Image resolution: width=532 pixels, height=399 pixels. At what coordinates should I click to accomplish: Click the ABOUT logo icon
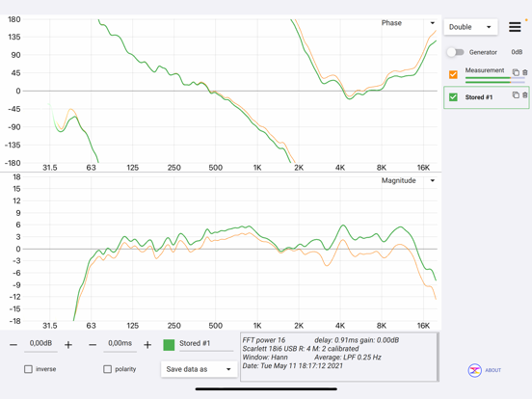(475, 370)
